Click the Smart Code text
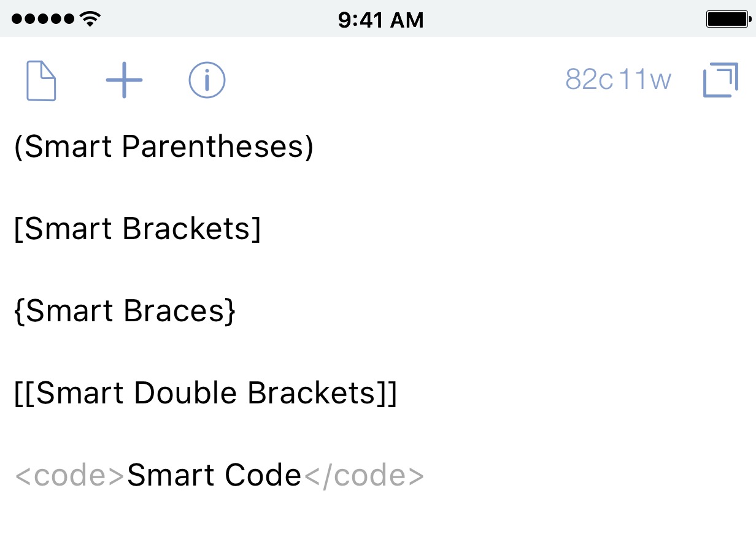The width and height of the screenshot is (756, 534). 214,475
